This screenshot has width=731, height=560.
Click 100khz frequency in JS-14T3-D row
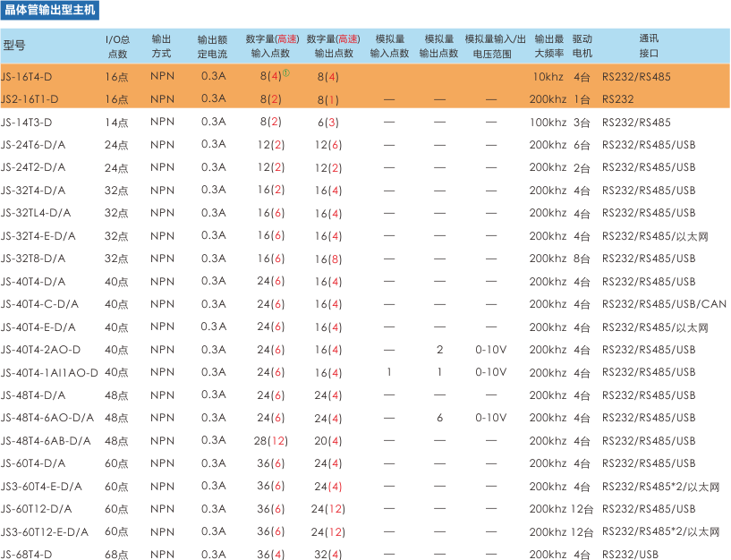(548, 123)
